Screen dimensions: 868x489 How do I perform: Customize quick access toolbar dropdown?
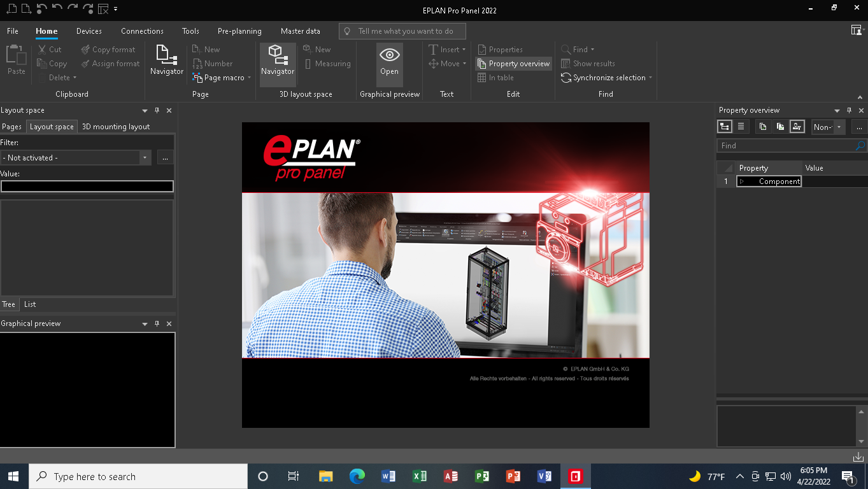[116, 9]
